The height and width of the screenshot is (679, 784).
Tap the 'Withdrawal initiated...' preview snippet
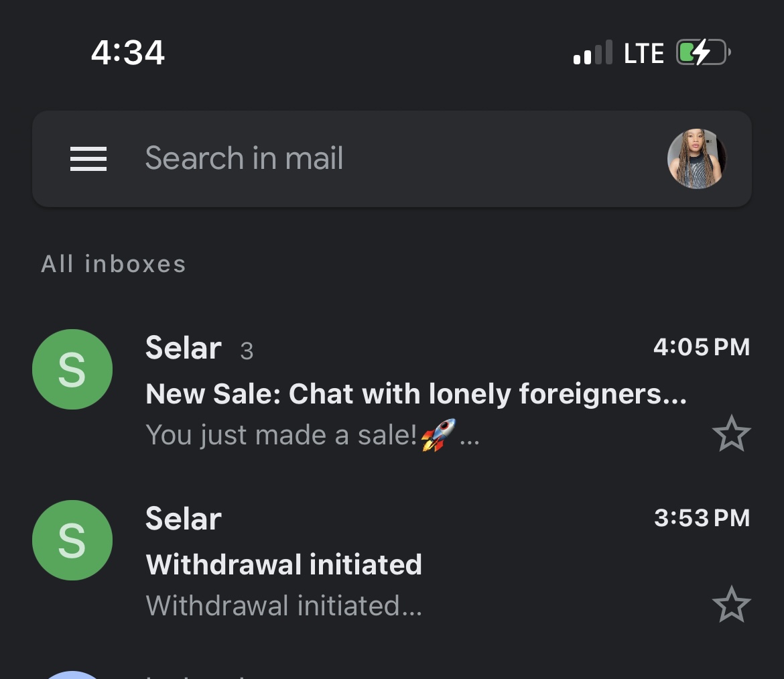point(283,605)
